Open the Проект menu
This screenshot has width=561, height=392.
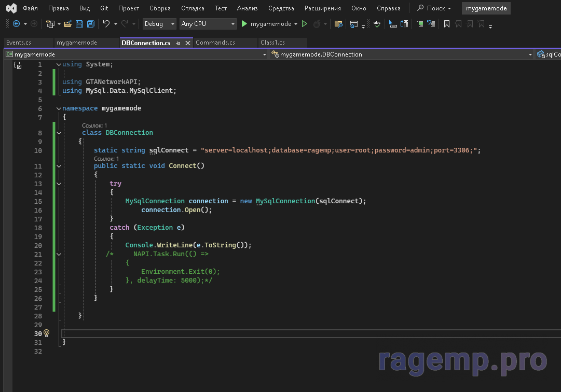128,8
